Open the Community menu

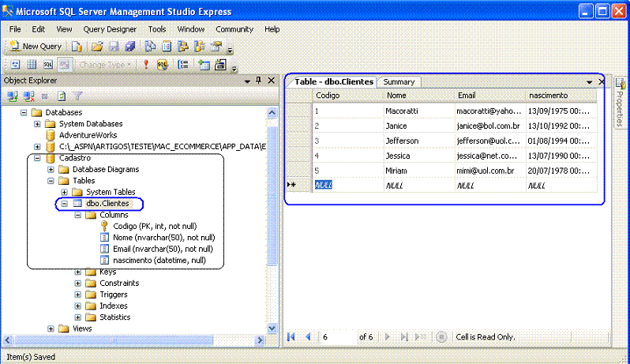[x=234, y=29]
